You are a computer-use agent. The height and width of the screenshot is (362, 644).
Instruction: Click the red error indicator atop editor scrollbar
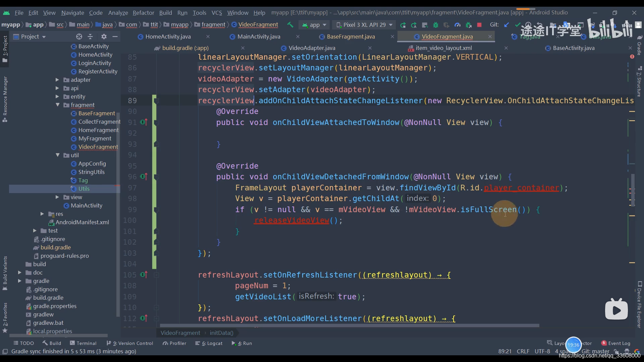pos(632,57)
